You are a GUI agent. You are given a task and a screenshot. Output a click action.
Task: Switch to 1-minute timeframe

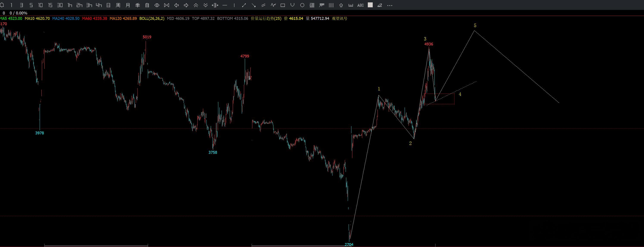pyautogui.click(x=11, y=5)
